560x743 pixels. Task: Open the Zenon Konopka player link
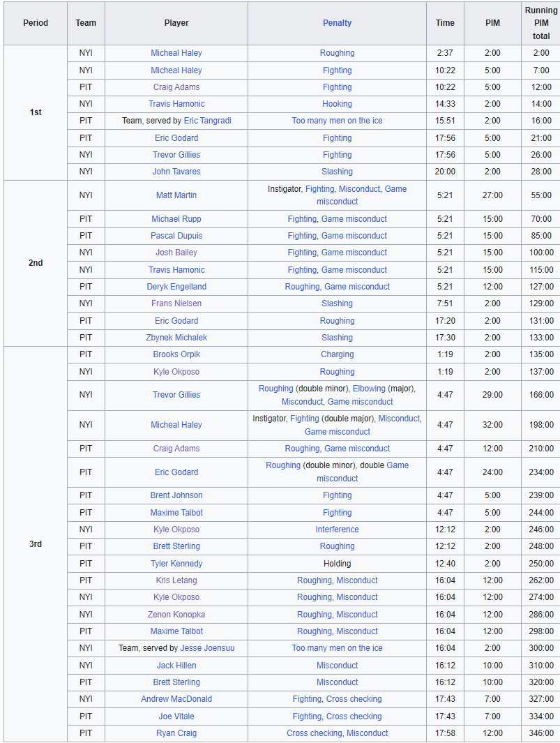[176, 615]
